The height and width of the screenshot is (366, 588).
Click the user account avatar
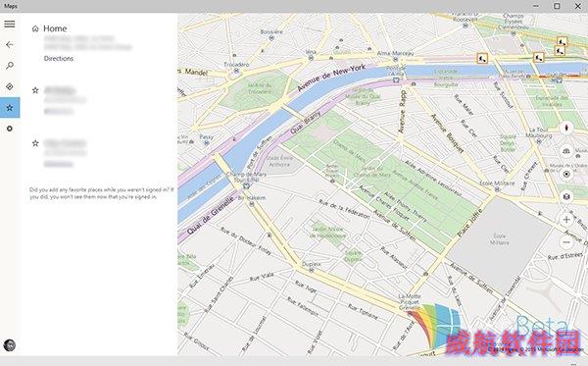(x=10, y=344)
